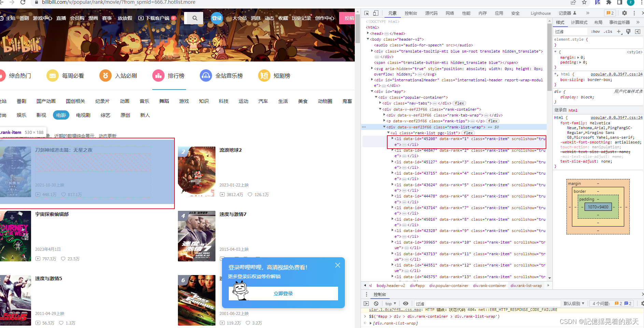Select div.rank-container breadcrumb
Screen dimensions: 644x328
tap(489, 286)
